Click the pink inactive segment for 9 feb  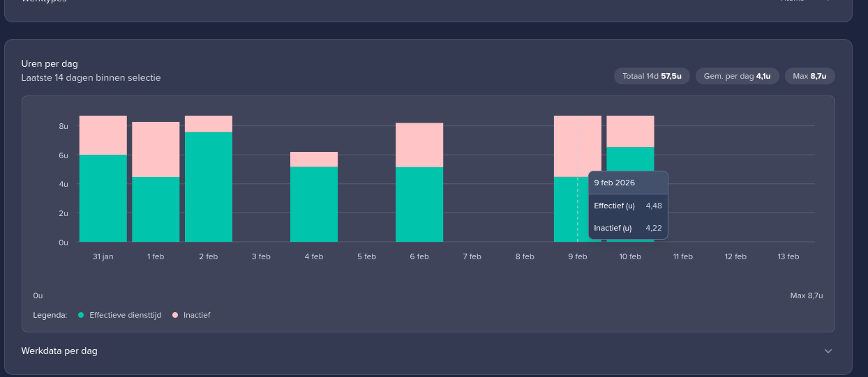tap(577, 146)
